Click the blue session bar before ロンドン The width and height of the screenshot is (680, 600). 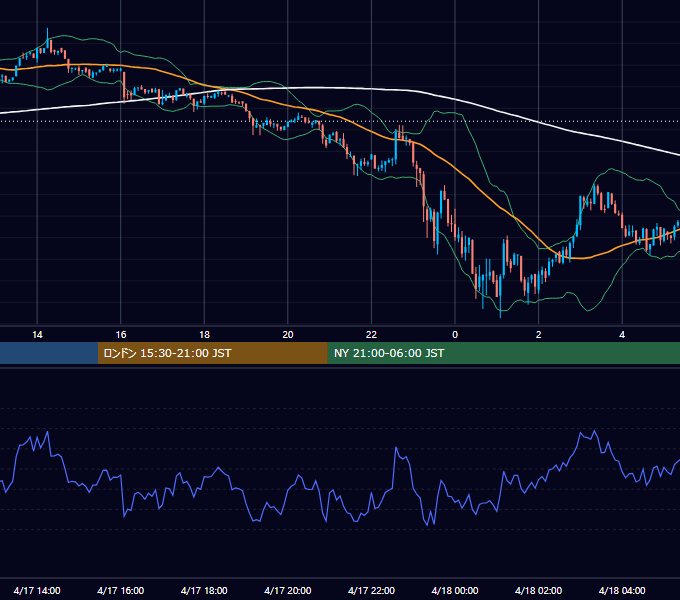[x=49, y=353]
